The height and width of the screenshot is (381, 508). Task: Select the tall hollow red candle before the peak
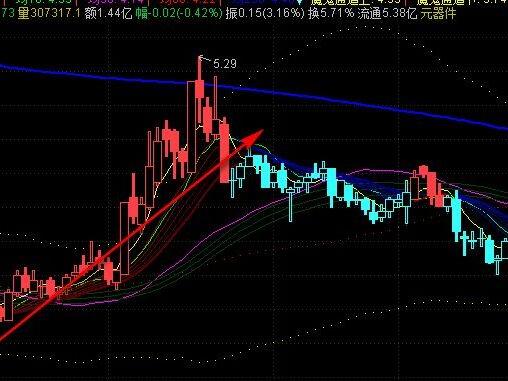click(x=191, y=127)
